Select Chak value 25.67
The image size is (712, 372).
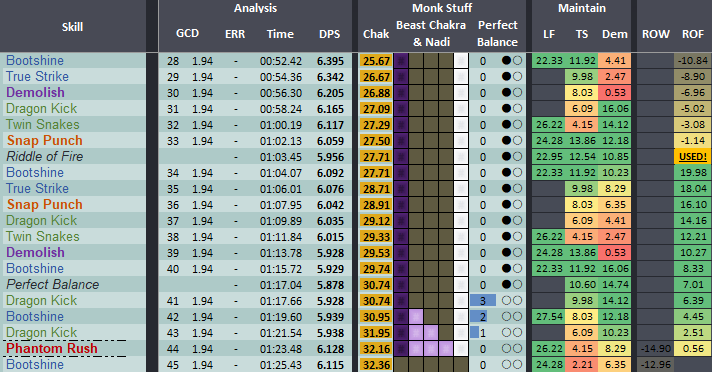pyautogui.click(x=376, y=61)
